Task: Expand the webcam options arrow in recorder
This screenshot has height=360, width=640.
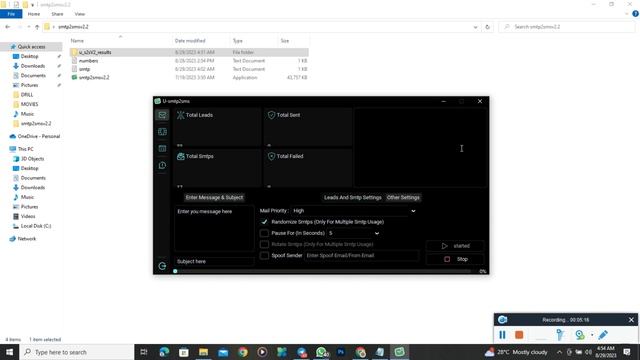Action: click(x=592, y=335)
